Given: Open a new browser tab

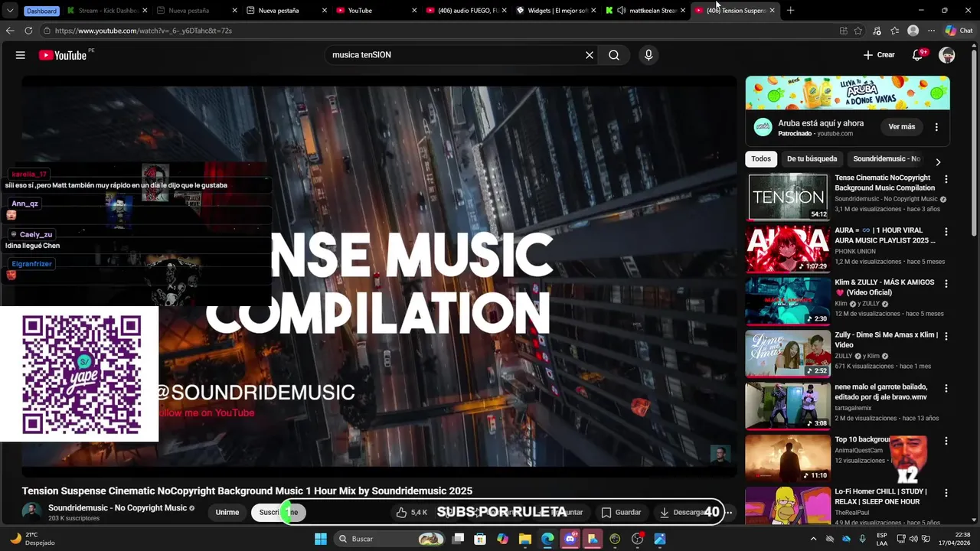Looking at the screenshot, I should click(790, 11).
